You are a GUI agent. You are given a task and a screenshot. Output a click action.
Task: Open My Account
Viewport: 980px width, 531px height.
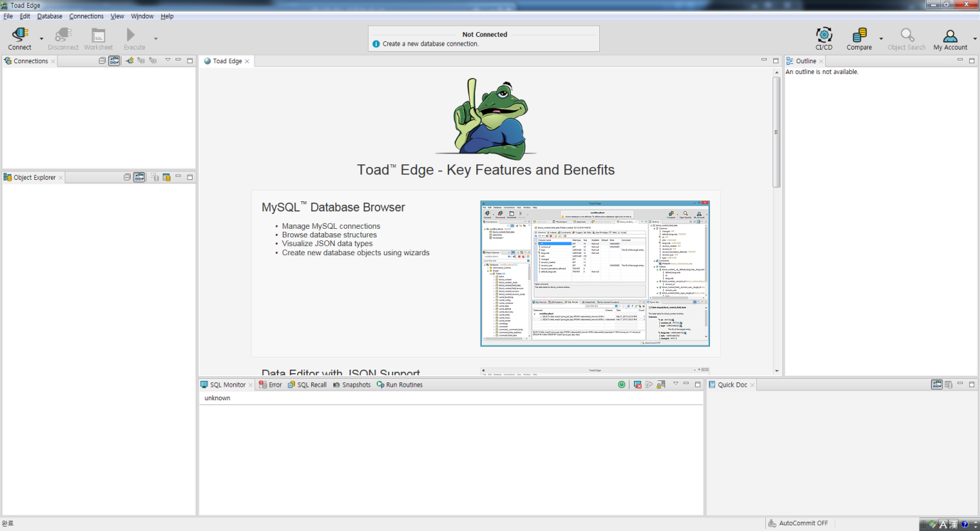coord(950,38)
